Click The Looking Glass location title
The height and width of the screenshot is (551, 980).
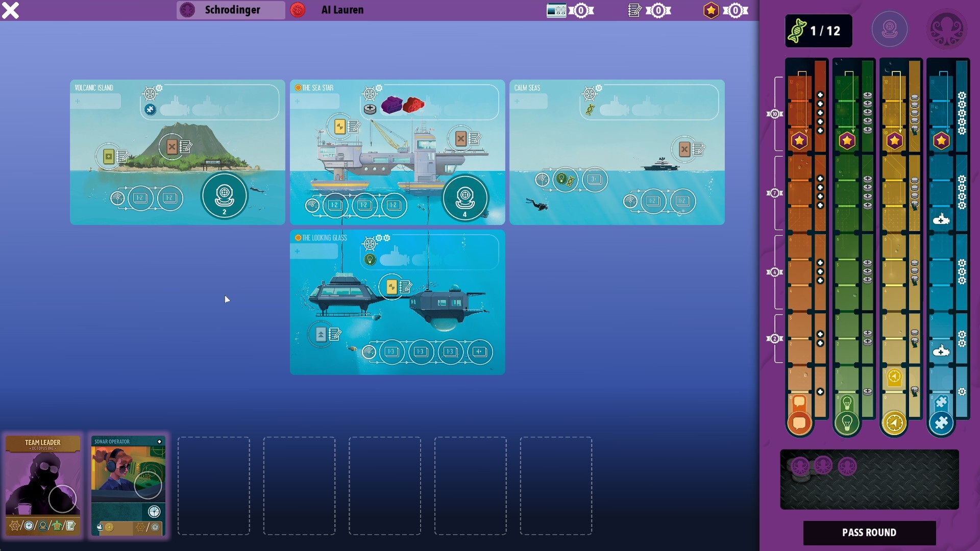[324, 238]
